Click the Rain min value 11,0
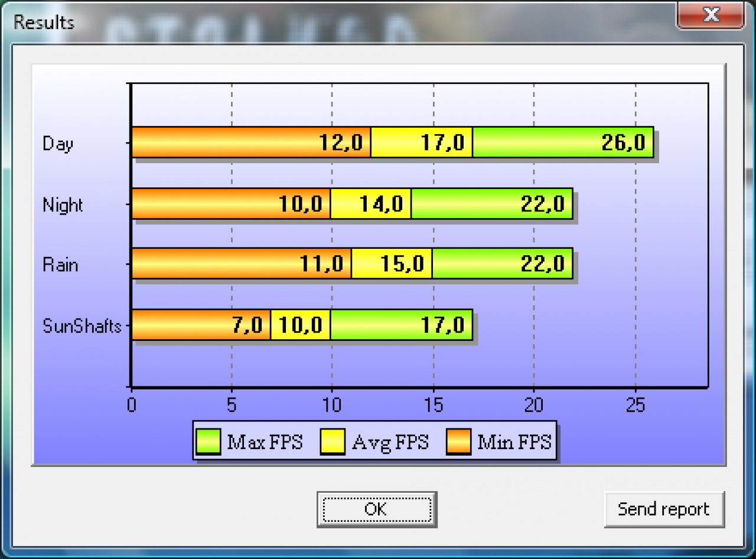Screen dimensions: 756x559 tap(321, 264)
